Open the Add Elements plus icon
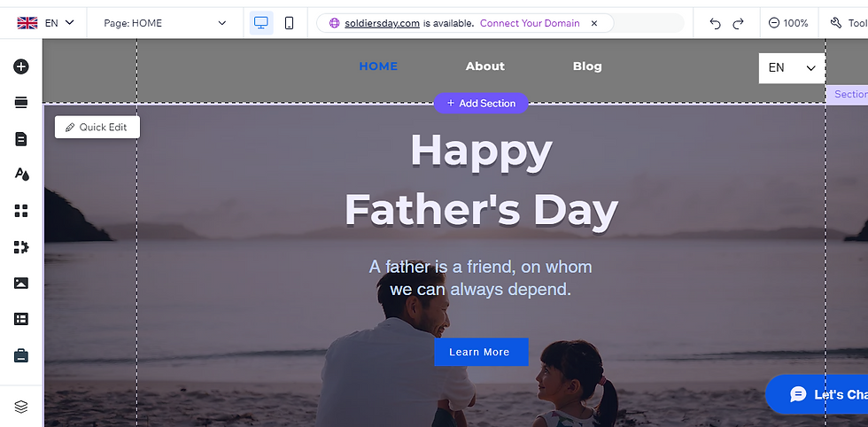This screenshot has height=427, width=868. pyautogui.click(x=20, y=66)
